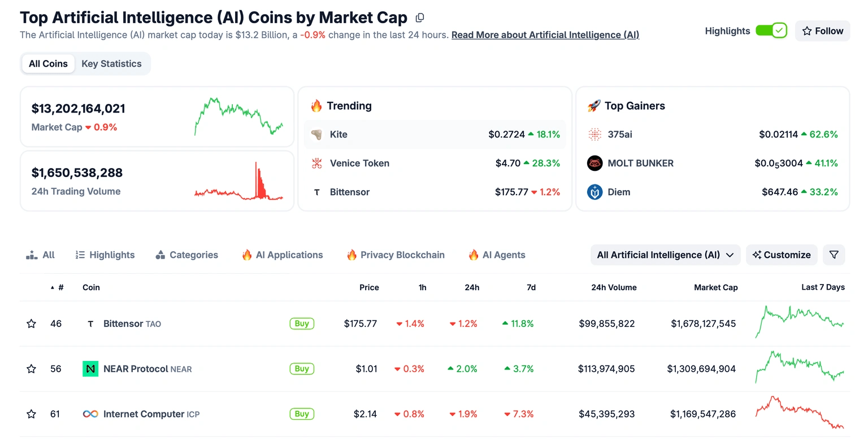Open Read More about Artificial Intelligence link
This screenshot has height=439, width=868.
(545, 35)
